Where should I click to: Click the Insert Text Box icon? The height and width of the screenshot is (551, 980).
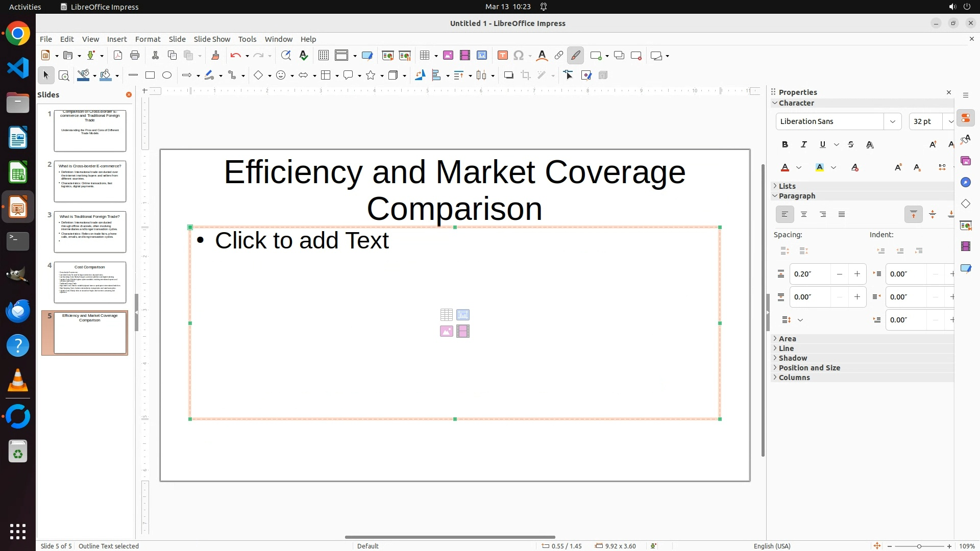click(502, 56)
